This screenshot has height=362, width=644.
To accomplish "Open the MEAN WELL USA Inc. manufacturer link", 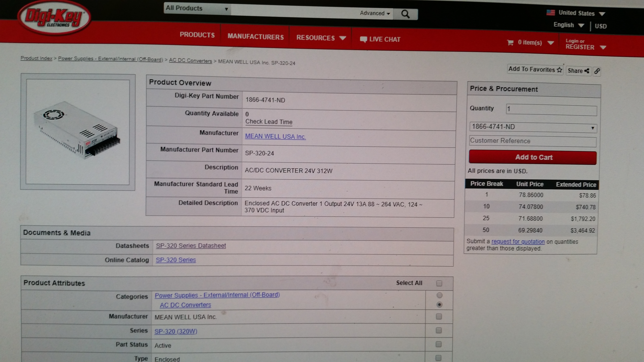I will [275, 136].
